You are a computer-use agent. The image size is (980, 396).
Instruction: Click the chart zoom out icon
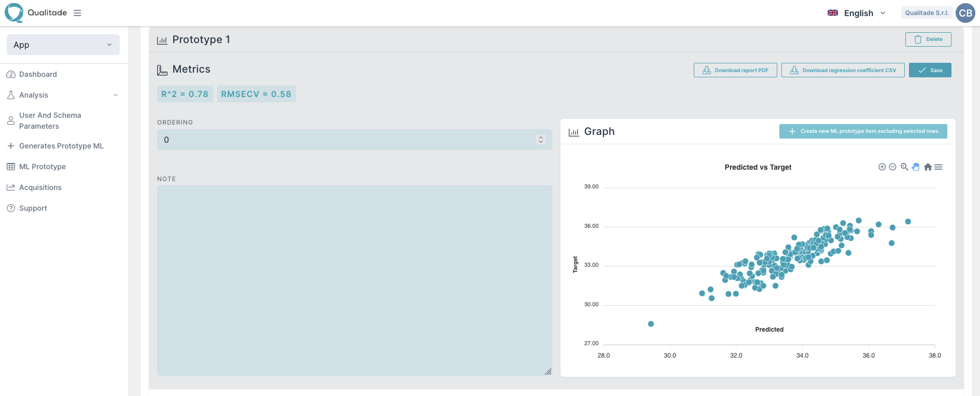pyautogui.click(x=892, y=167)
